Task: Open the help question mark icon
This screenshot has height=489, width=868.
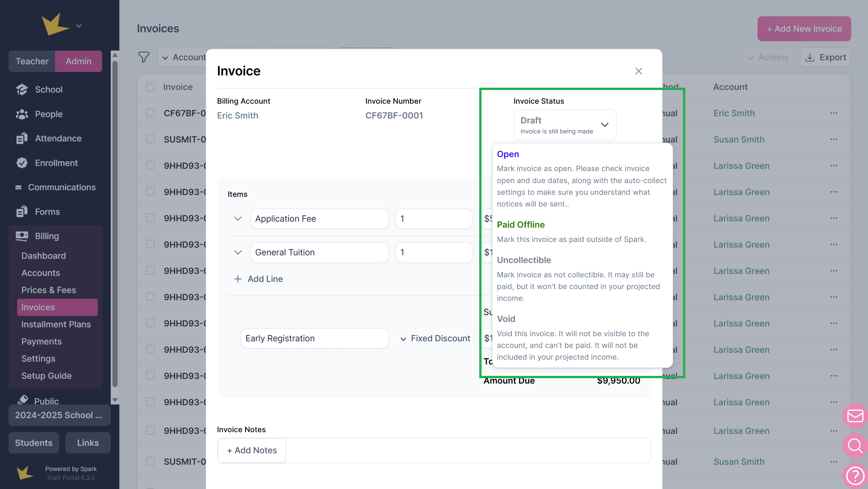Action: [x=855, y=476]
